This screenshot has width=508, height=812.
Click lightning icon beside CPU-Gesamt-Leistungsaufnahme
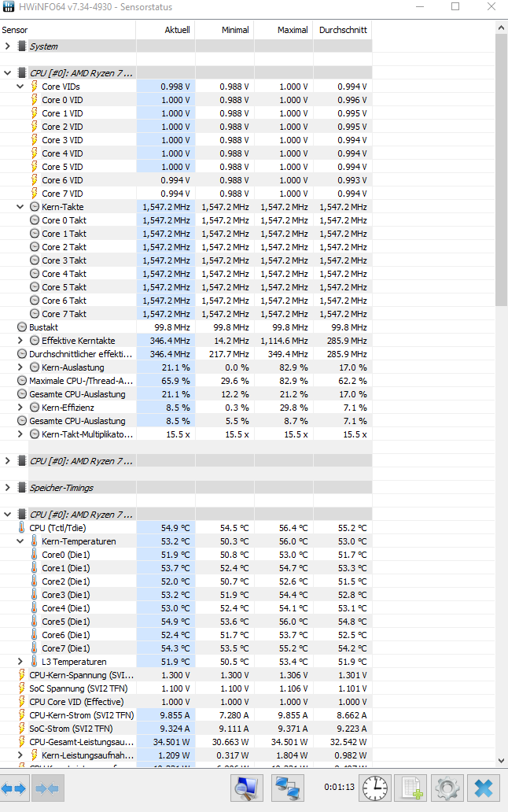(22, 741)
